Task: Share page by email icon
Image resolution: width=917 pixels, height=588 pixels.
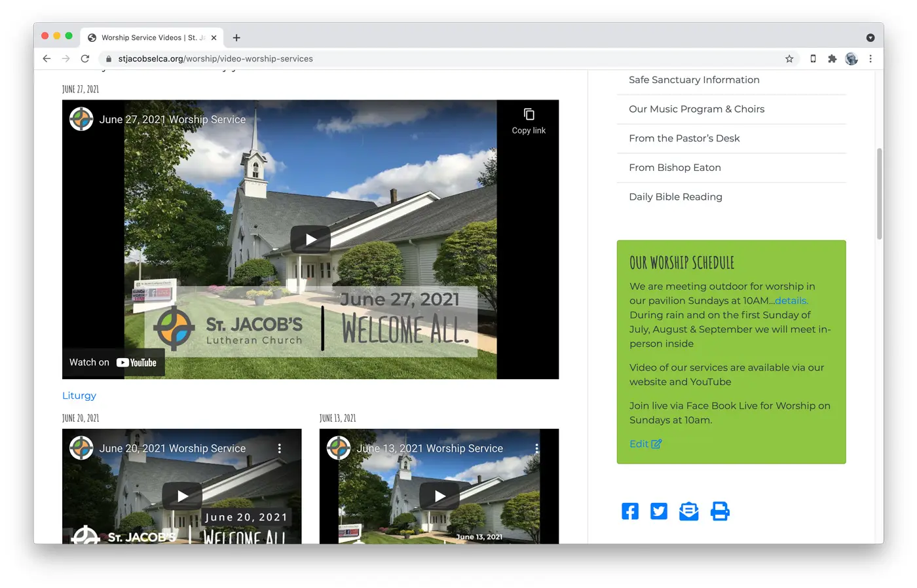Action: [x=689, y=511]
